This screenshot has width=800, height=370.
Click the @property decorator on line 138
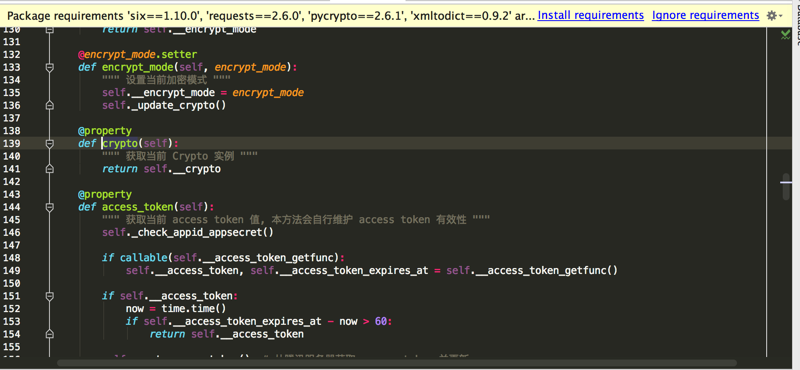(x=105, y=131)
